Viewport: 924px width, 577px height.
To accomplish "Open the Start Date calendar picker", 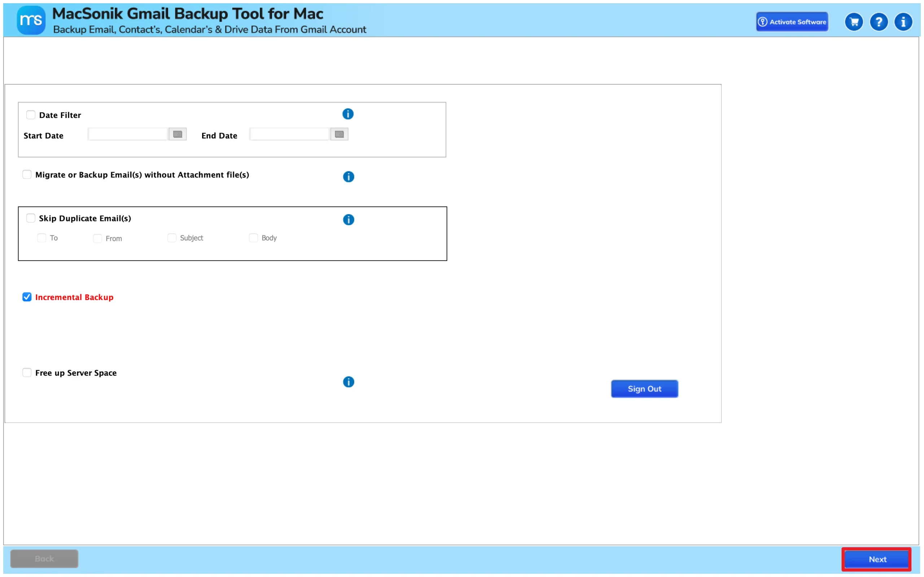I will [x=178, y=134].
